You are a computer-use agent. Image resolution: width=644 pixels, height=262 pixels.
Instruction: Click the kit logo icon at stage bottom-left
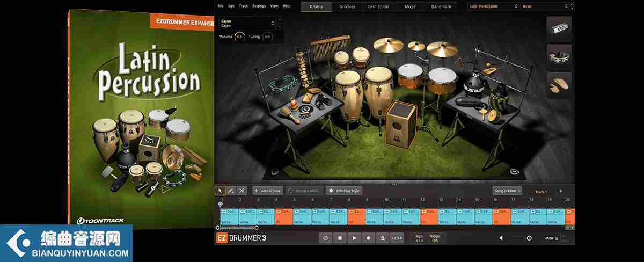point(275,172)
